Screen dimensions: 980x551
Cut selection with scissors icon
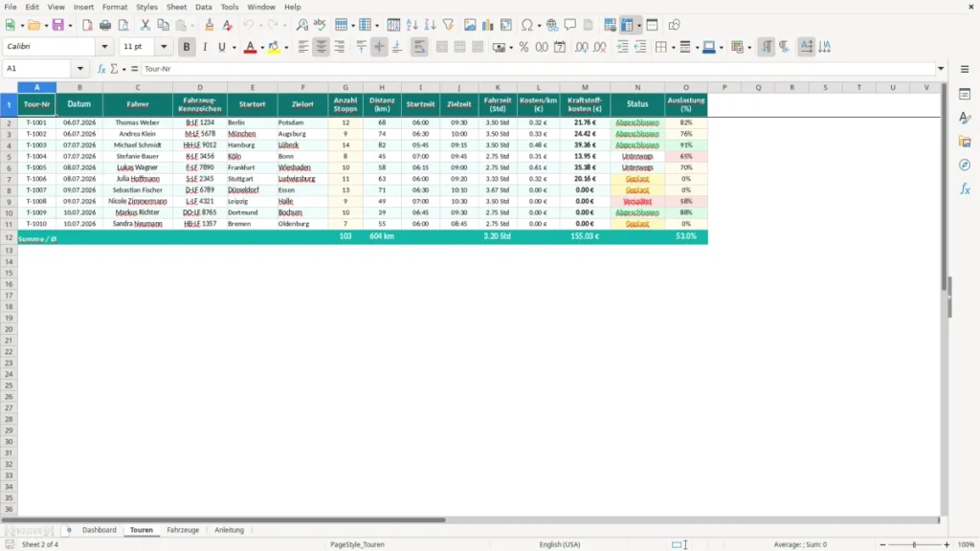pos(145,25)
